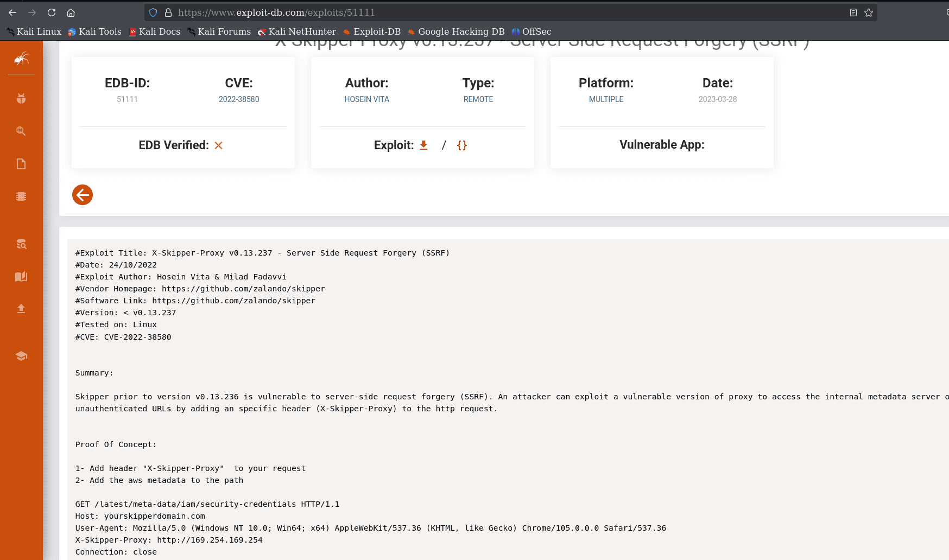Click the MULTIPLE platform link
Screen dimensions: 949x560
point(606,99)
